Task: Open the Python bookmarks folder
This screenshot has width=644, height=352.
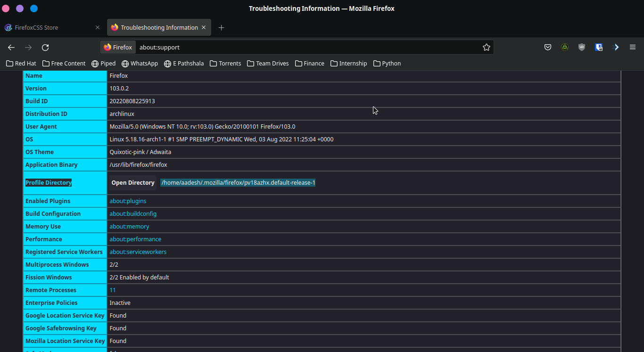Action: (387, 63)
